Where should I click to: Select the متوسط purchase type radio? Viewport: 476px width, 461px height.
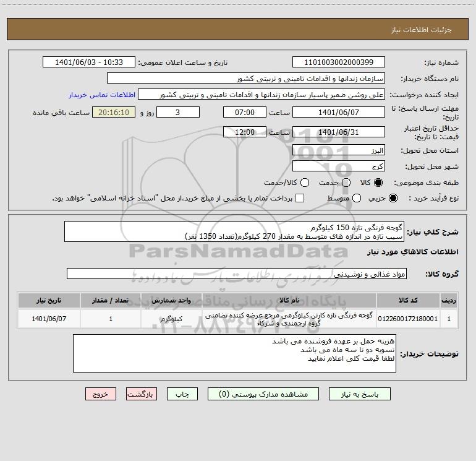[x=357, y=198]
